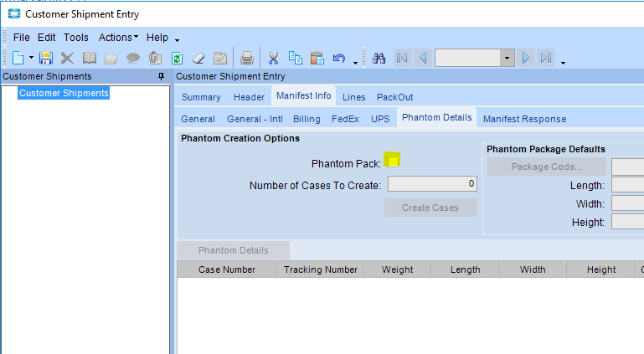The image size is (644, 354).
Task: Sort by the Length column header
Action: tap(465, 269)
